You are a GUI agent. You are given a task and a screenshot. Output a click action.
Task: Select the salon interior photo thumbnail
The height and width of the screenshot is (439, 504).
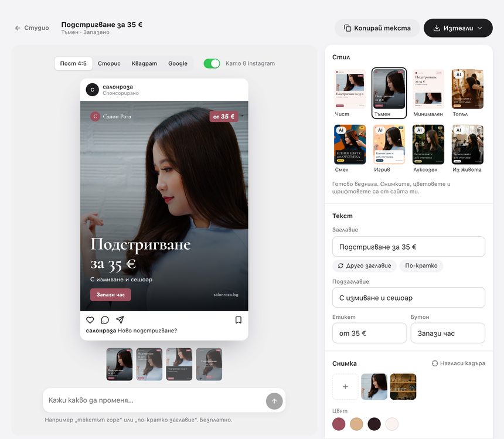[x=403, y=387]
